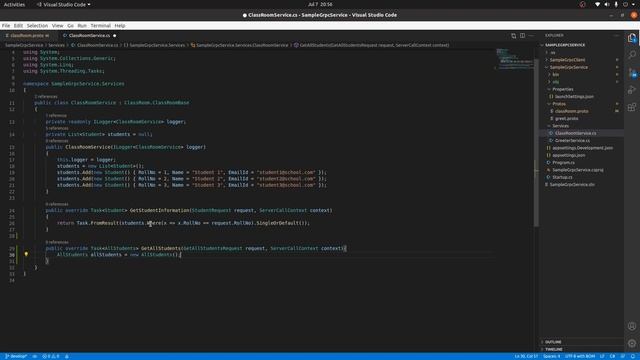Click the Ubuntu volume tray icon
Viewport: 640px width, 360px height.
(607, 4)
